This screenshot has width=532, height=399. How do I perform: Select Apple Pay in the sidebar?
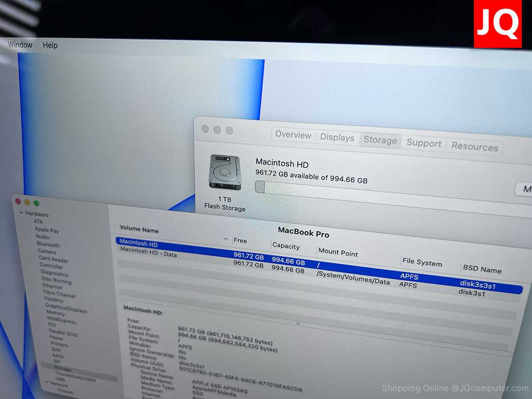coord(47,230)
